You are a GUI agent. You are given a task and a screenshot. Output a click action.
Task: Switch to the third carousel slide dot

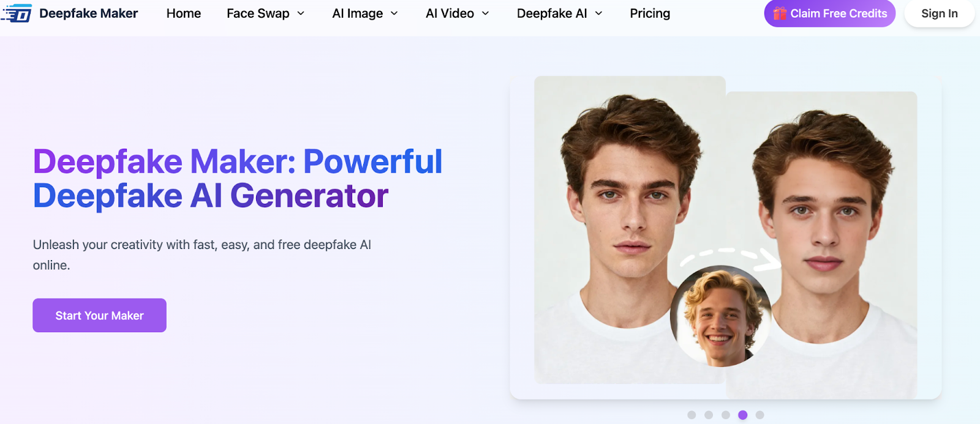coord(726,415)
